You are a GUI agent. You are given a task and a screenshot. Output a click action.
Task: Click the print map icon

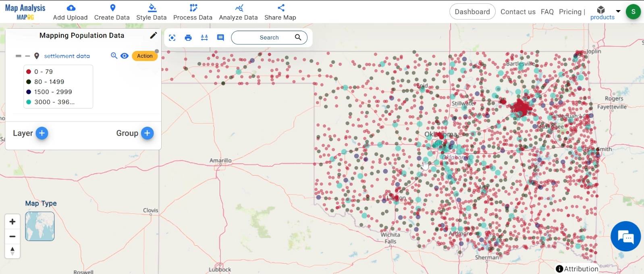188,38
